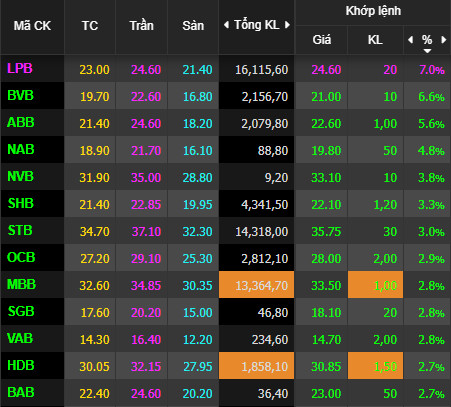Click the right arrow beside Tổng KL
The image size is (451, 407).
[x=287, y=25]
